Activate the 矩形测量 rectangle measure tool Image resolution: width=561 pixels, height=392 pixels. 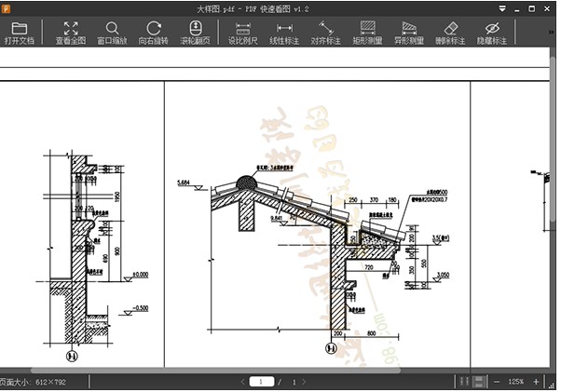367,34
